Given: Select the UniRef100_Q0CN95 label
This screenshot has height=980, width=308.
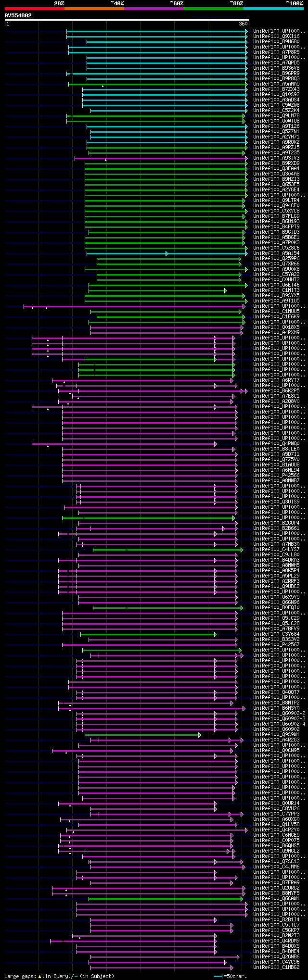Looking at the screenshot, I should 276,750.
